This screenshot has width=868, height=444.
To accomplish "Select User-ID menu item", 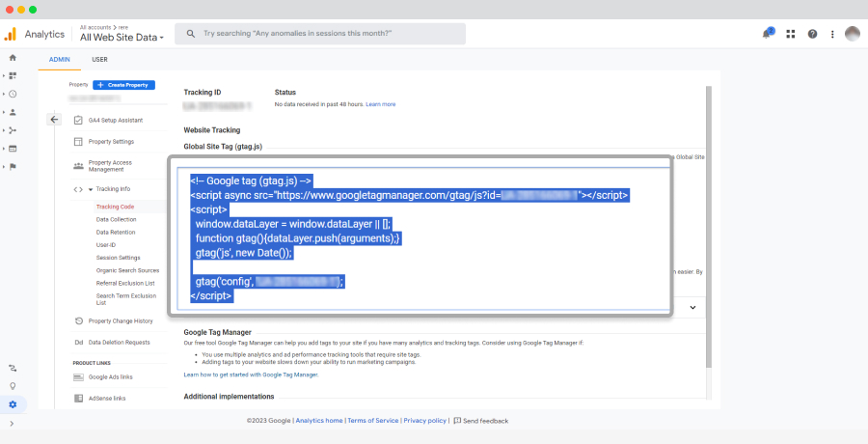I will click(x=106, y=245).
